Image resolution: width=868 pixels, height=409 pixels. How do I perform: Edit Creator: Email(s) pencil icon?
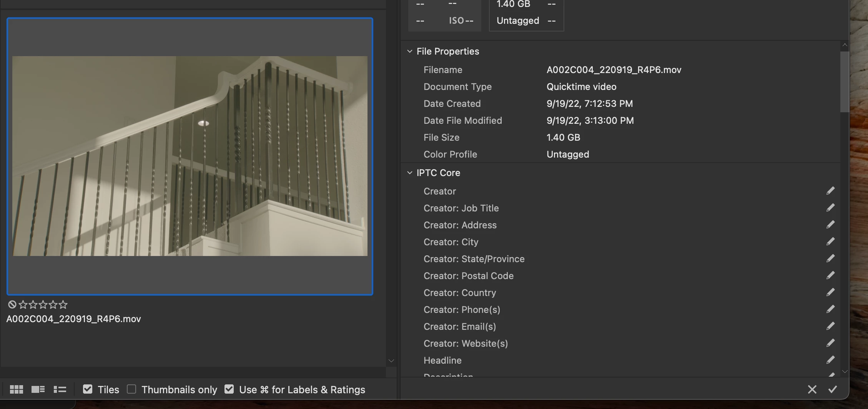(830, 326)
